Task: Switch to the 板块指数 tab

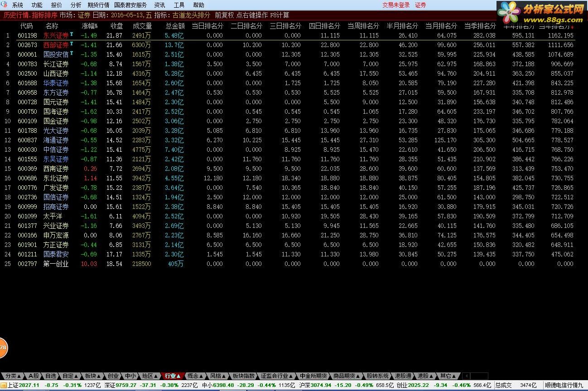Action: point(243,376)
